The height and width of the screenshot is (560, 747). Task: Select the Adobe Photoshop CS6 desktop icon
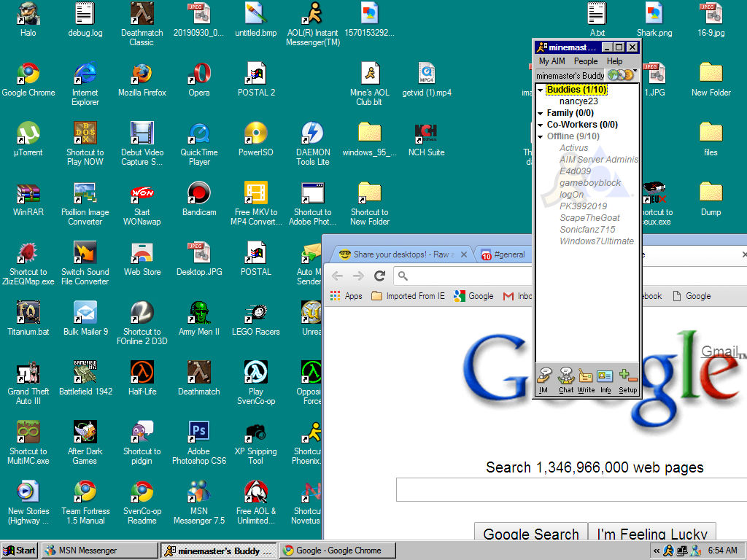[x=199, y=443]
